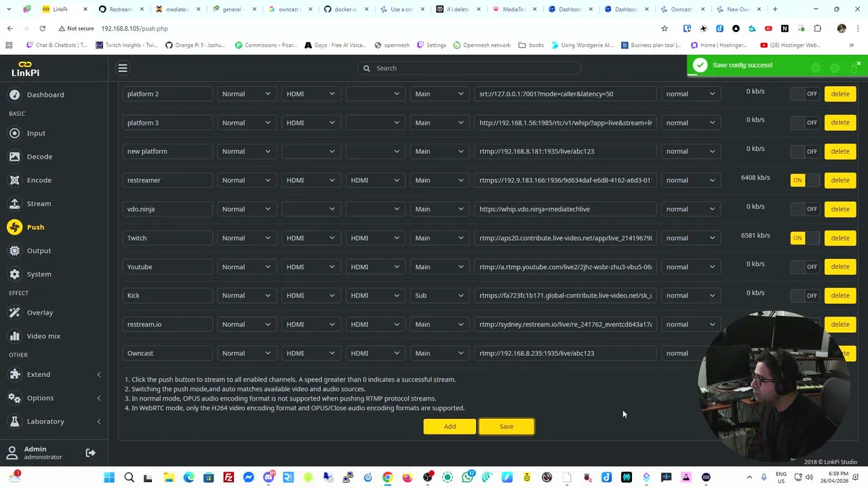Screen dimensions: 868x488
Task: Open the Stream section icon
Action: (14, 203)
